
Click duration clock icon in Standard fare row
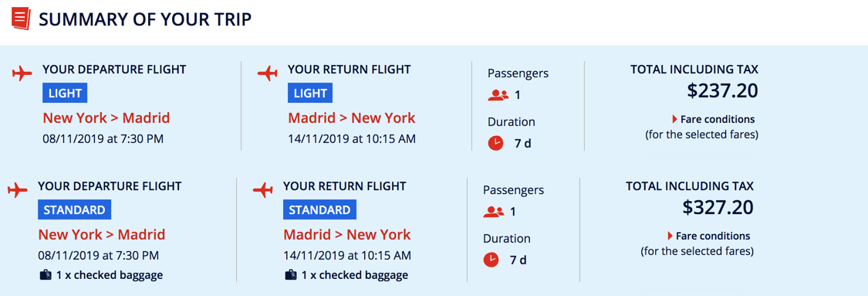491,260
